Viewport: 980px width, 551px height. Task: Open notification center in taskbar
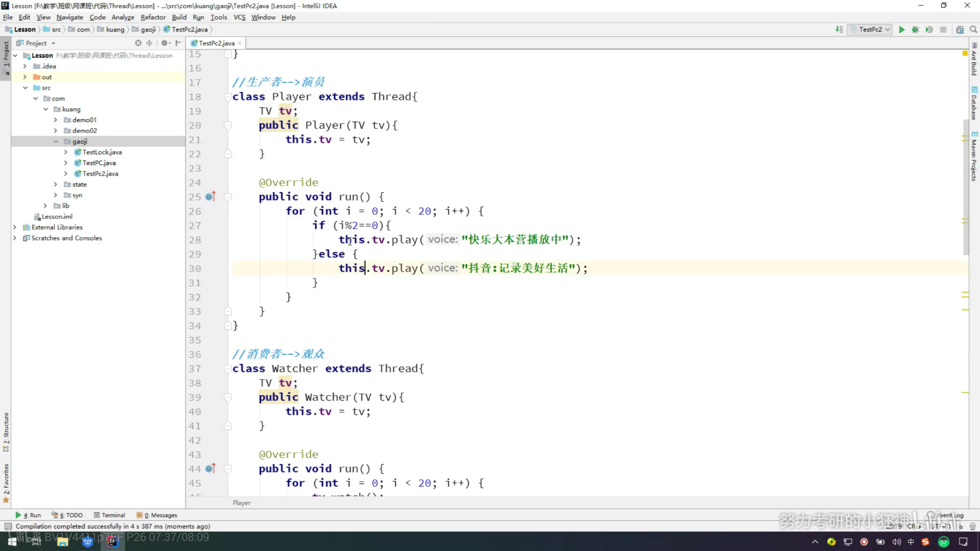[x=964, y=541]
